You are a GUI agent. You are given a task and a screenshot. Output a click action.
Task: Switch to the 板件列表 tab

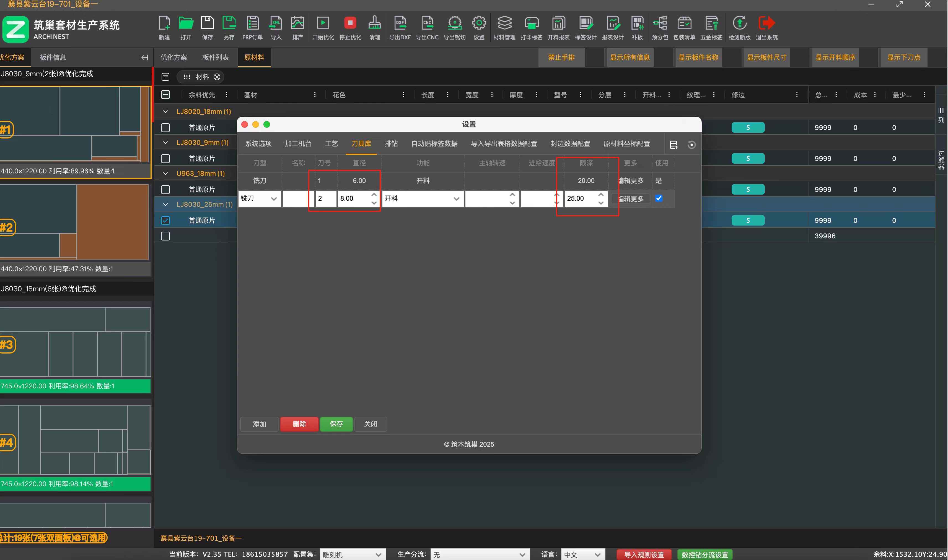pos(215,57)
